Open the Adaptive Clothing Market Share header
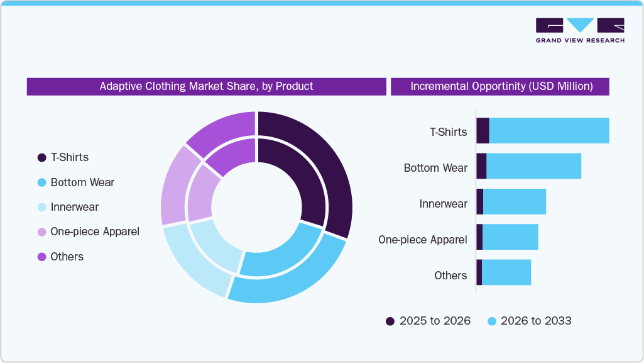 coord(206,86)
